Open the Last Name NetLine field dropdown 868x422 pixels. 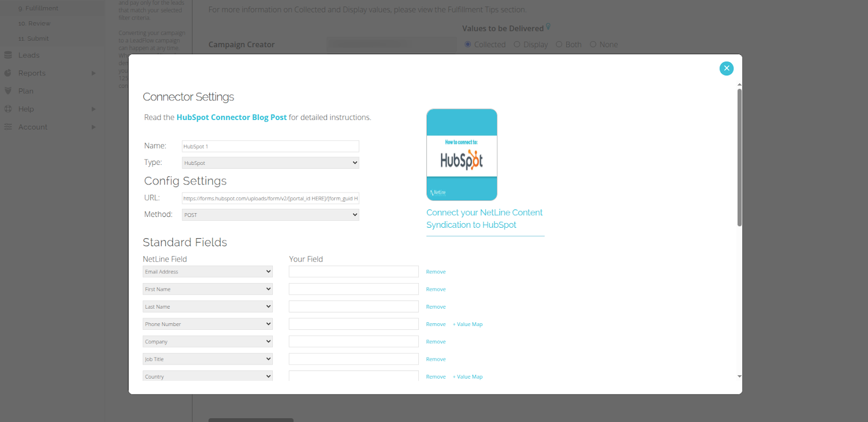[x=207, y=306]
